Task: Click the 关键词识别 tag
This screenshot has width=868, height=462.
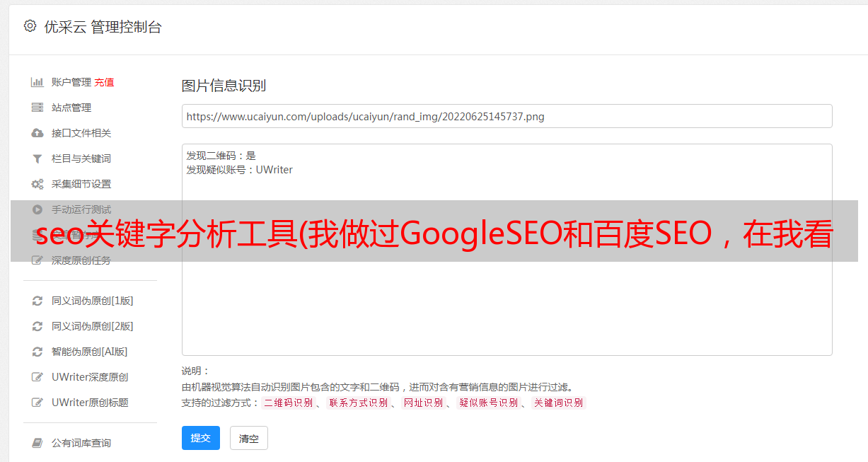Action: click(559, 403)
